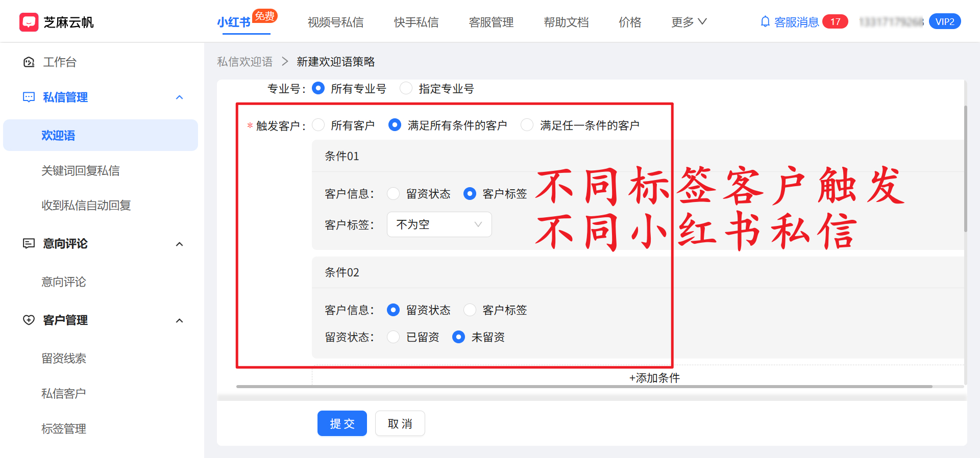
Task: Open 客服消息 link
Action: [796, 22]
